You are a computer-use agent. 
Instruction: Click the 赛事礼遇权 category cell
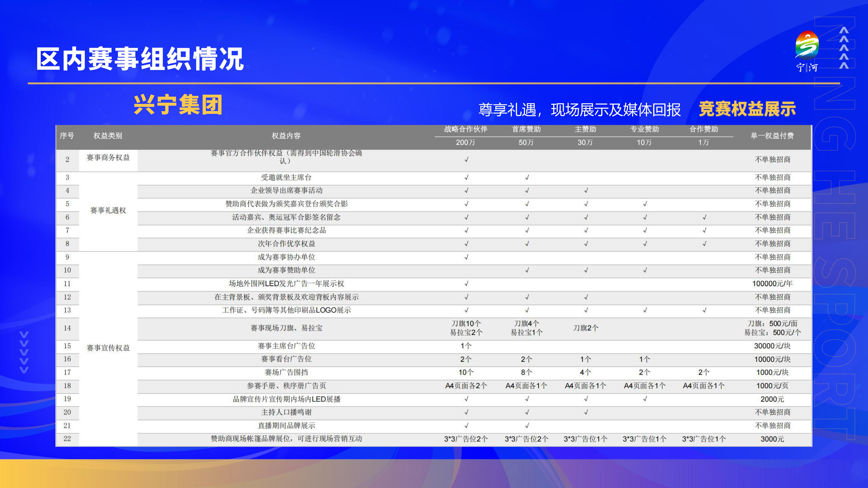click(x=108, y=211)
